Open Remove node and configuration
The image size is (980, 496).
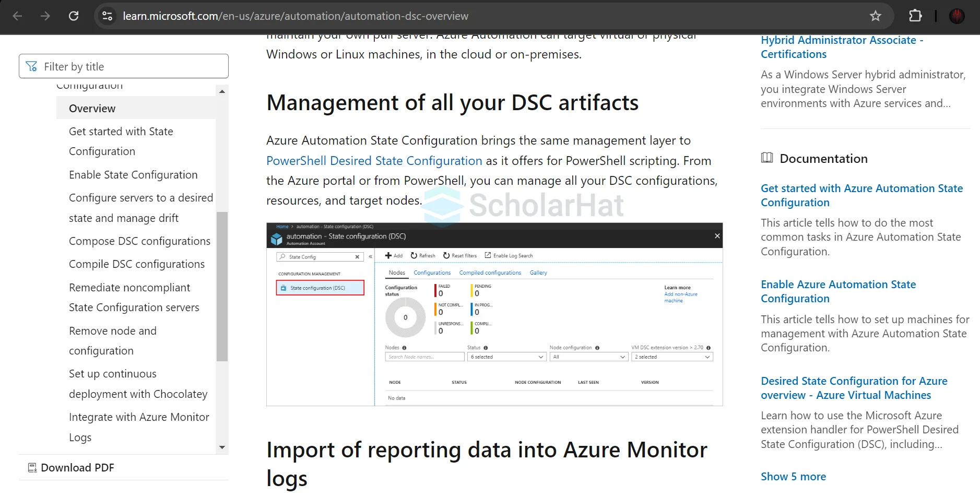[113, 341]
